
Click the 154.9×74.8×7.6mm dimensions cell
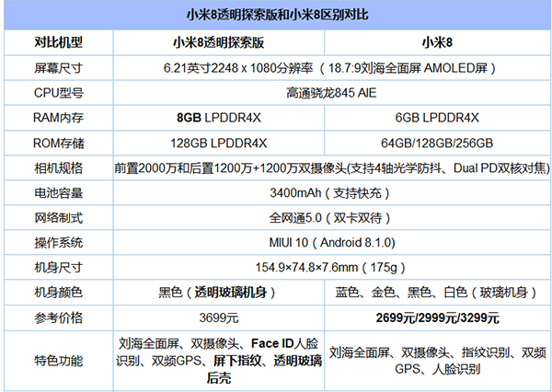[x=331, y=268]
